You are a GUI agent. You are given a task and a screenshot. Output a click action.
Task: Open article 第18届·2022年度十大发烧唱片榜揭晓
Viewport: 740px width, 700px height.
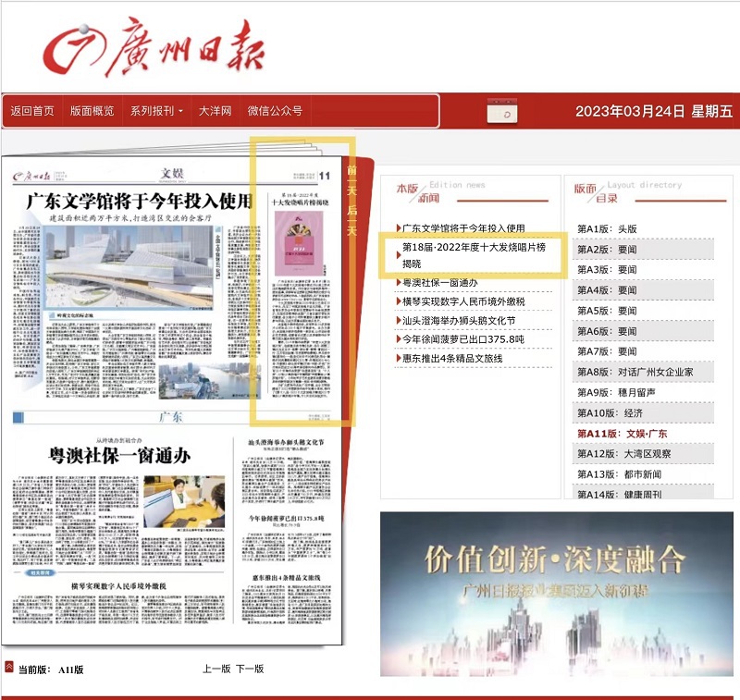pyautogui.click(x=474, y=256)
